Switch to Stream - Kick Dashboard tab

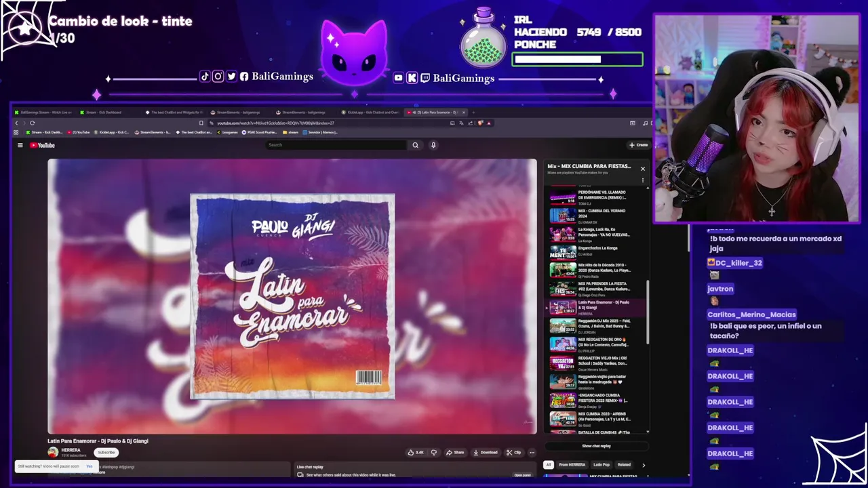coord(101,113)
